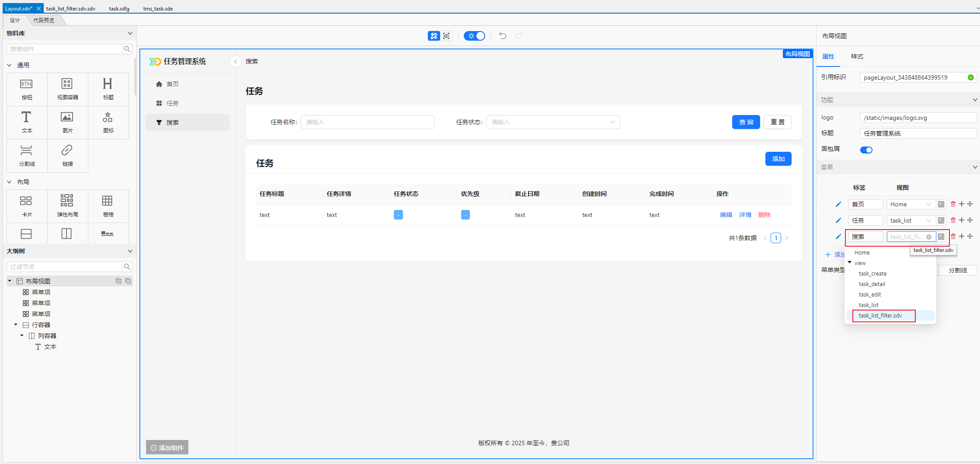Collapse the 大纲树 panel

pos(130,251)
